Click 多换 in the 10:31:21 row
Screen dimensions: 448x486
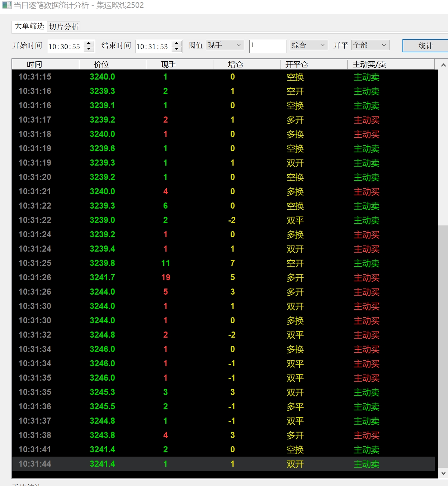[x=295, y=192]
